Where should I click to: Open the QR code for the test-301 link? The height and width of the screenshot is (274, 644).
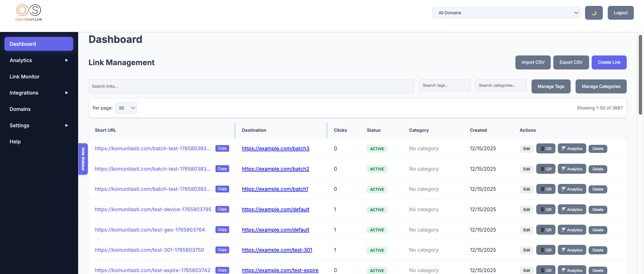coord(546,250)
